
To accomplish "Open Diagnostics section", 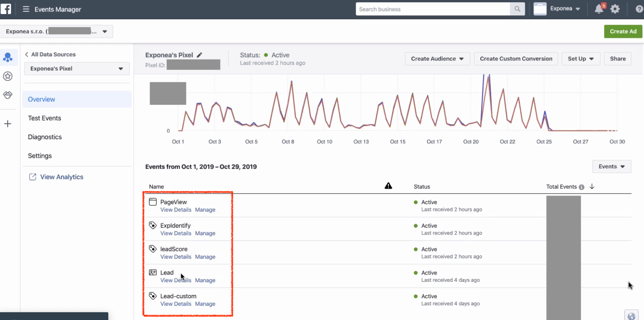I will [x=45, y=137].
